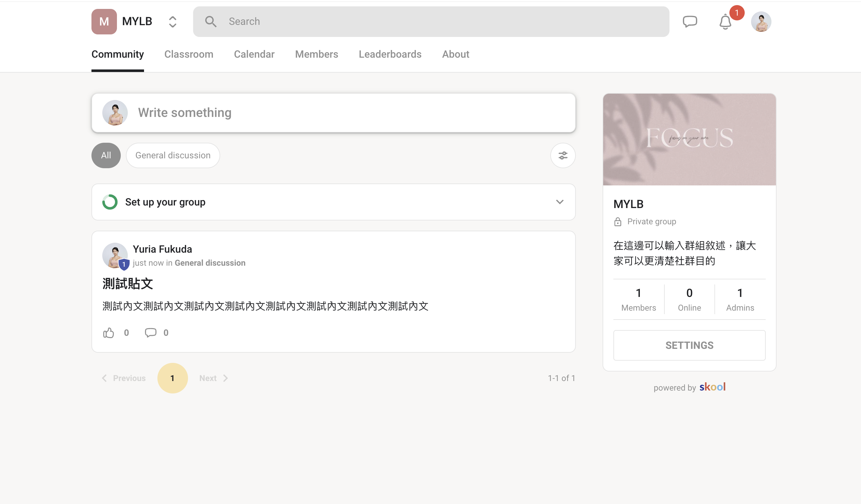Click the SETTINGS button
Screen dimensions: 861x504
(689, 345)
